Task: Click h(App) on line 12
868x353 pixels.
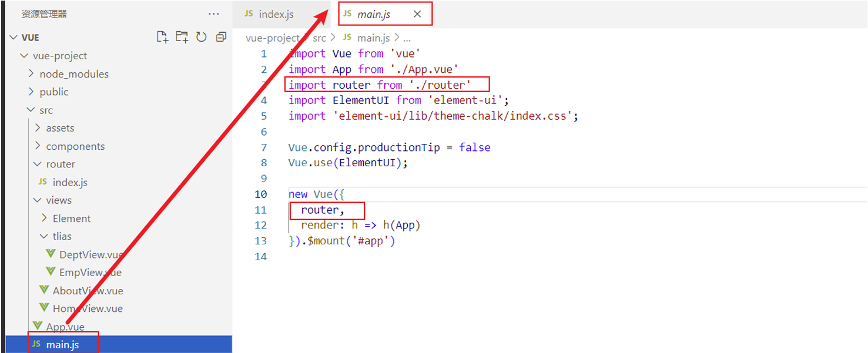Action: (402, 226)
